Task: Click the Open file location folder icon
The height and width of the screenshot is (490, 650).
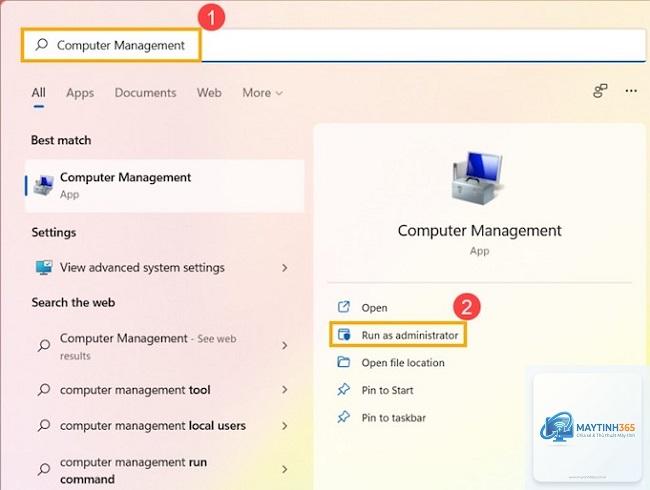Action: pos(344,362)
